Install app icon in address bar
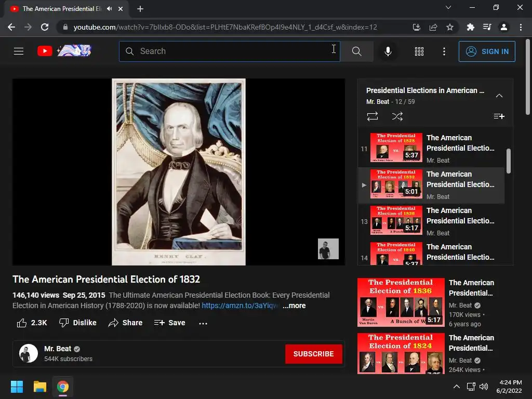This screenshot has width=532, height=399. 416,27
